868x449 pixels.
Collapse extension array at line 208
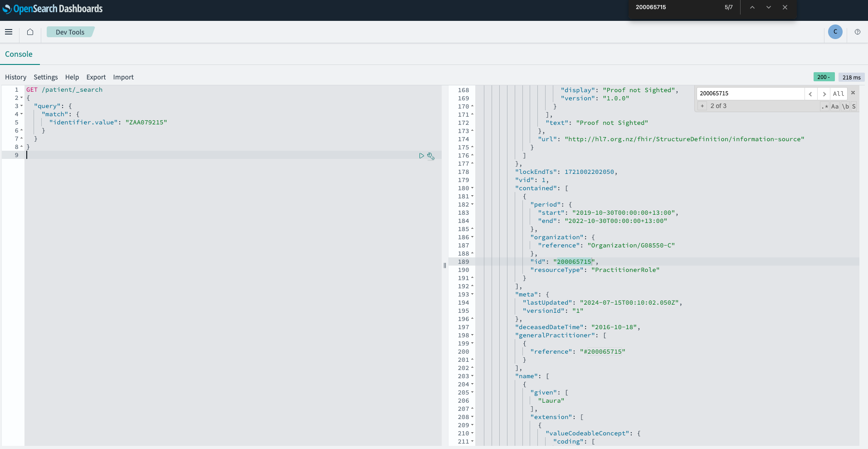pos(472,417)
